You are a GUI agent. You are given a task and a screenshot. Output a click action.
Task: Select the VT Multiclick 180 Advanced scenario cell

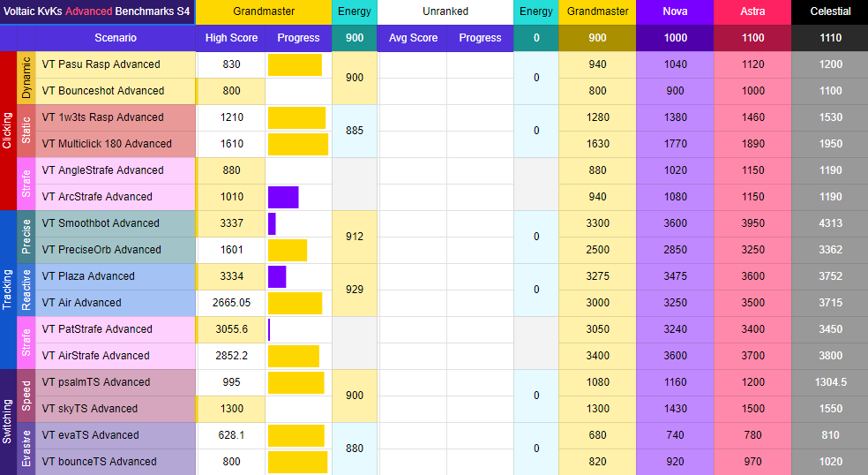pyautogui.click(x=116, y=144)
